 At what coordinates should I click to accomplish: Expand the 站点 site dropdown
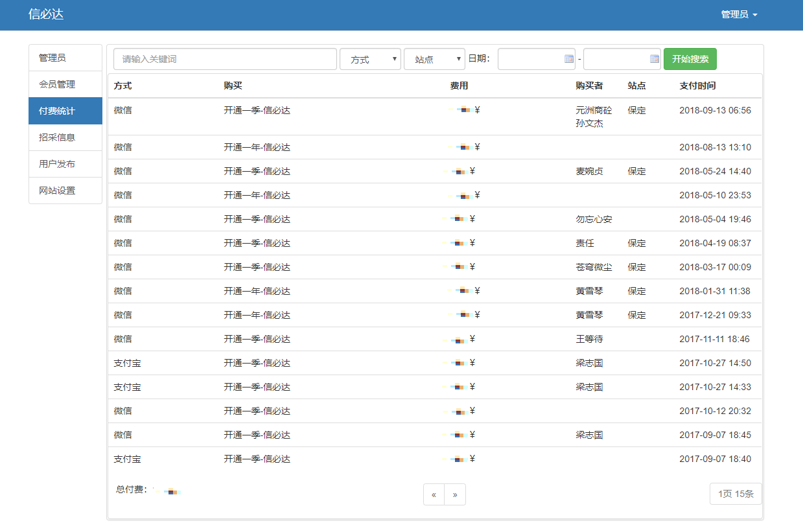click(434, 59)
